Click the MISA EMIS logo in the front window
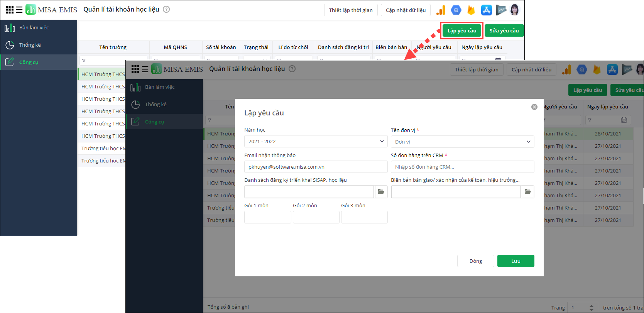This screenshot has width=644, height=313. click(177, 69)
